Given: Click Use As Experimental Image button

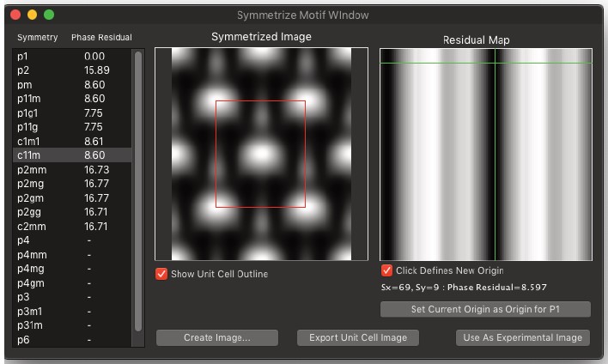Looking at the screenshot, I should 522,337.
